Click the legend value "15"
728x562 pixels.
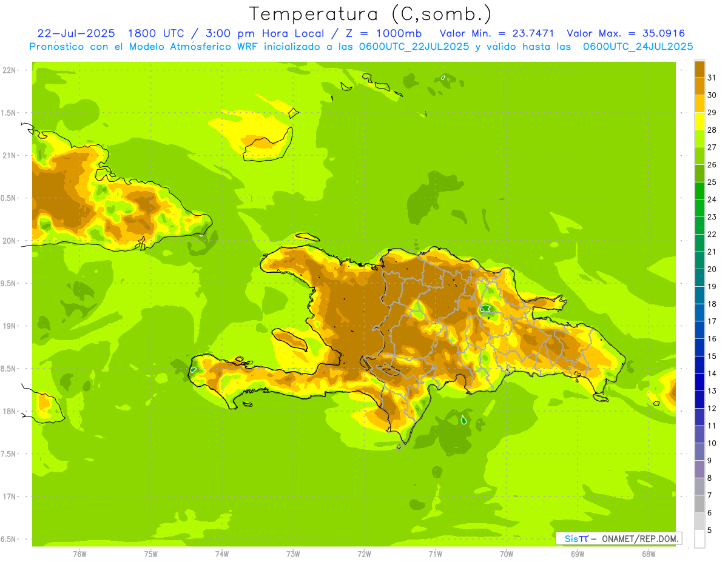(712, 356)
